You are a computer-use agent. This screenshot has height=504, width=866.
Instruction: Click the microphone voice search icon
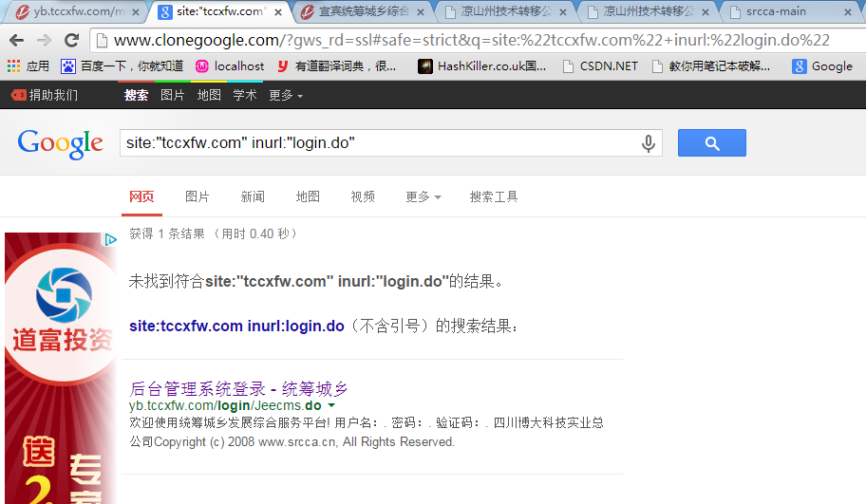(649, 143)
